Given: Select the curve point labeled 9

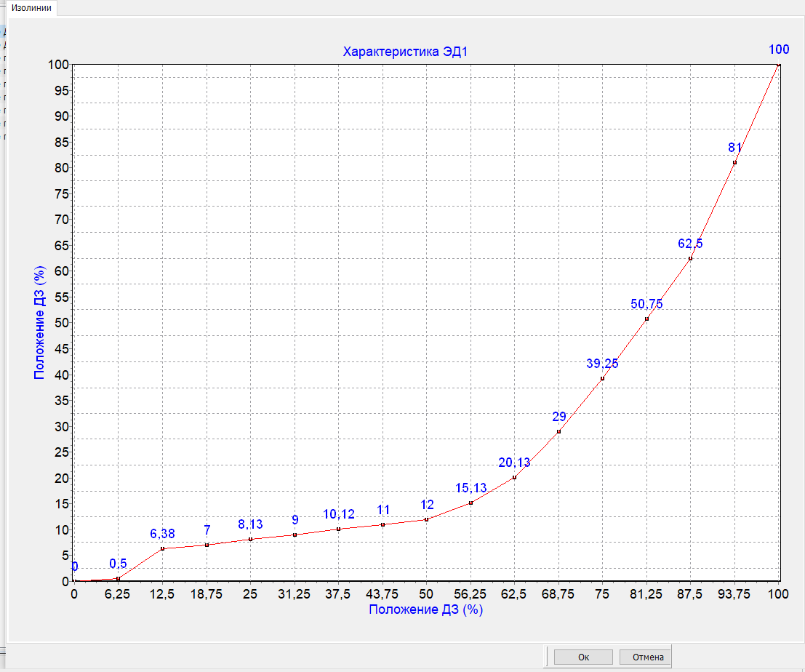Looking at the screenshot, I should tap(295, 535).
